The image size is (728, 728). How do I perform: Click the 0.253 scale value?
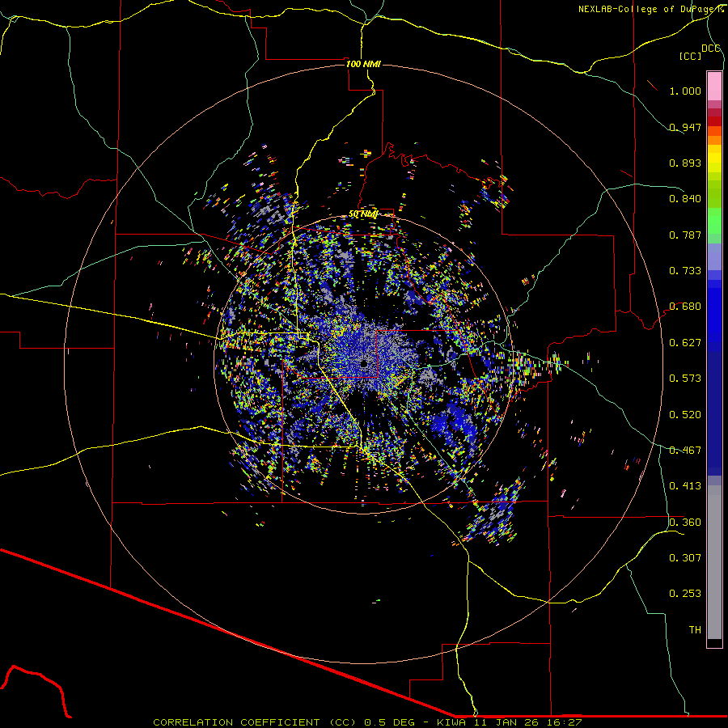click(685, 594)
